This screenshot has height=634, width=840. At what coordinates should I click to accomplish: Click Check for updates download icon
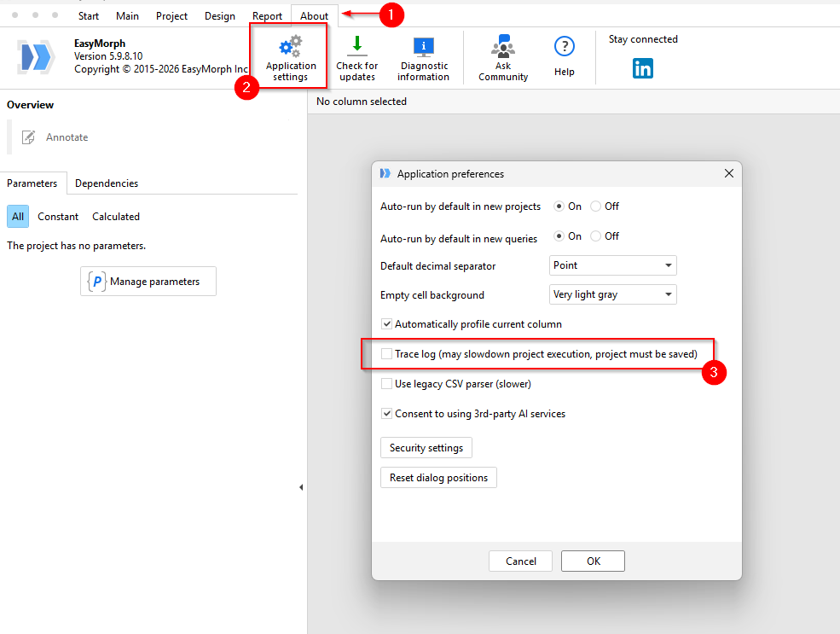click(356, 46)
